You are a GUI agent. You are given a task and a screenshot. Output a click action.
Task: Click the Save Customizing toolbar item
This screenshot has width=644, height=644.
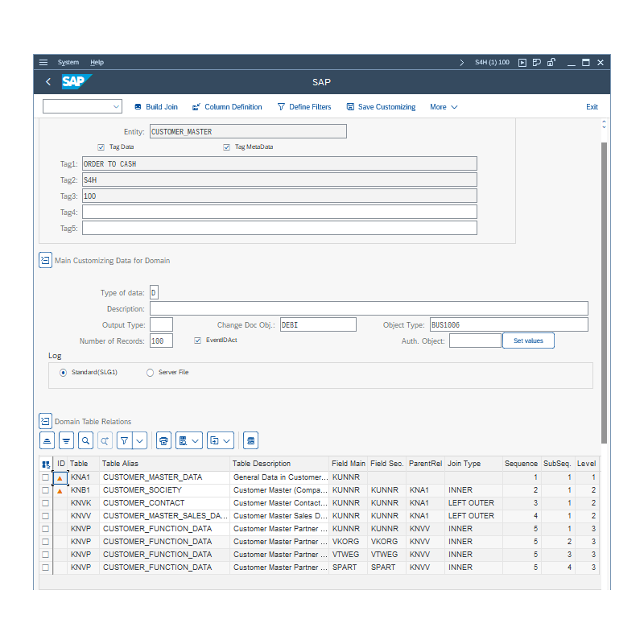tap(381, 107)
